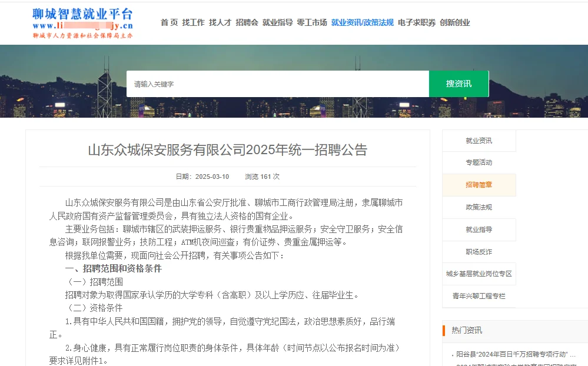588x366 pixels.
Task: Open the highlighted 招聘简章 sidebar item
Action: tap(479, 185)
